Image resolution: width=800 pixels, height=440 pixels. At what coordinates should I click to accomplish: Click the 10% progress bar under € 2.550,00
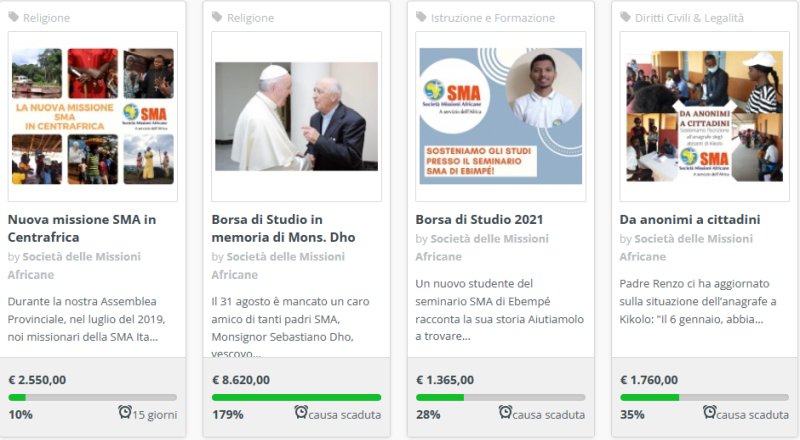point(93,397)
